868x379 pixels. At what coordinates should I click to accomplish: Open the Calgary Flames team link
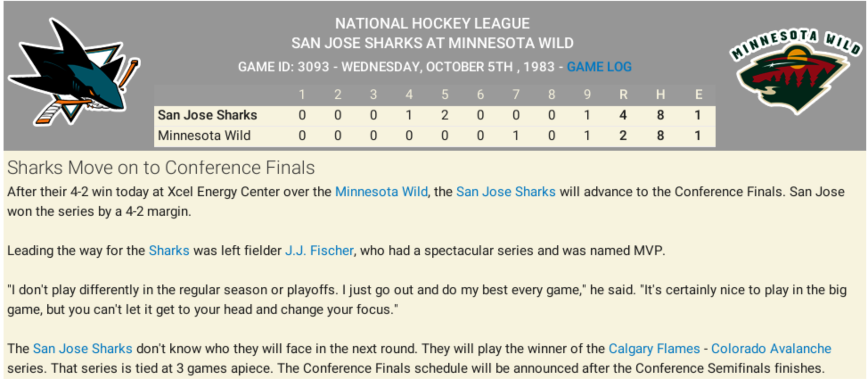pyautogui.click(x=654, y=349)
